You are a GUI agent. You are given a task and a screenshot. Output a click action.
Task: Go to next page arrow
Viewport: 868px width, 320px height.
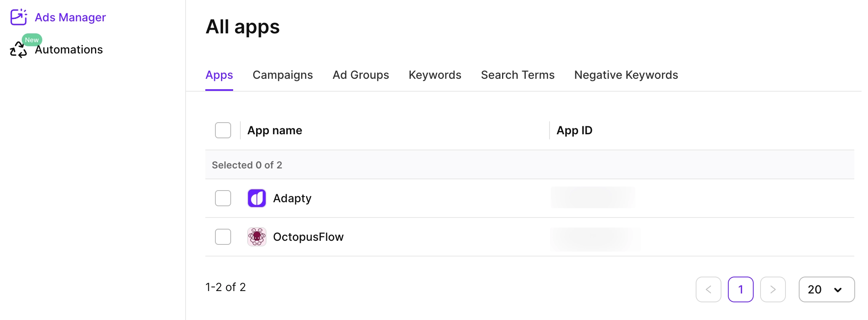point(773,289)
